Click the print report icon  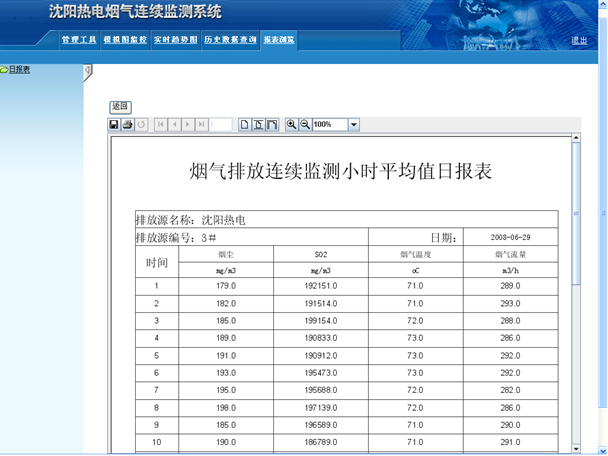click(128, 125)
